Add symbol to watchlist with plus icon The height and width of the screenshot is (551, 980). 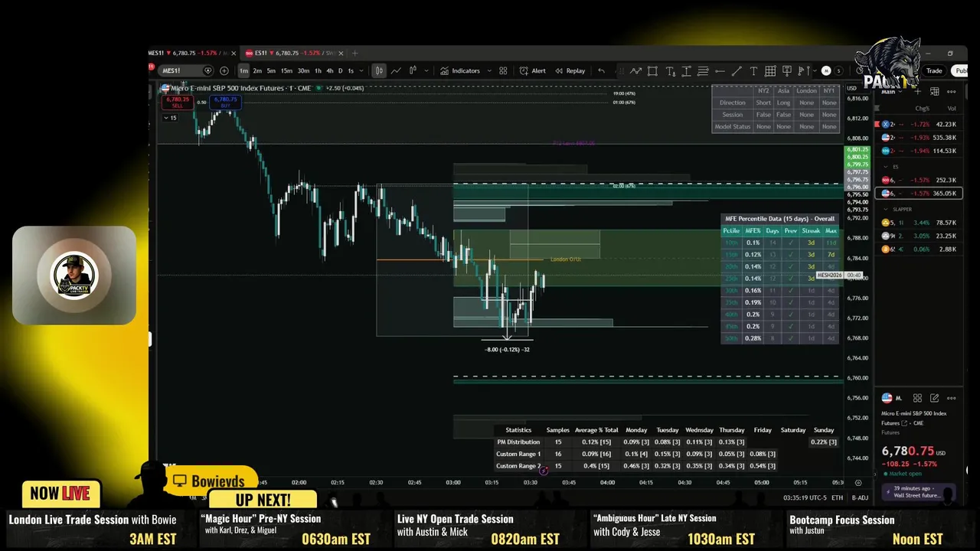click(917, 91)
